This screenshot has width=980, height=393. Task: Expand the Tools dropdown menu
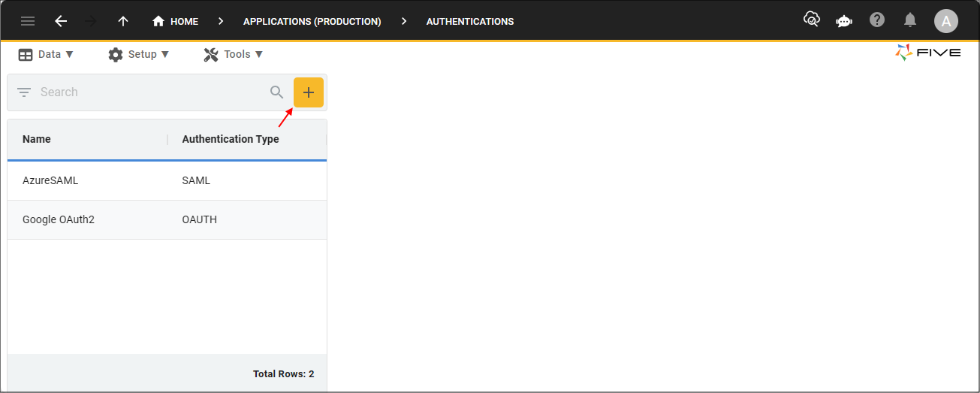[x=234, y=54]
